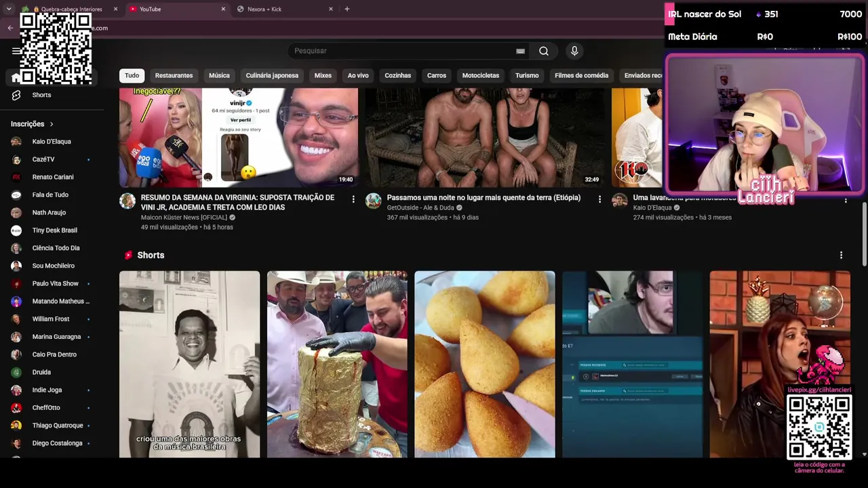Select the Tudo filter chip
Image resolution: width=868 pixels, height=488 pixels.
point(132,75)
